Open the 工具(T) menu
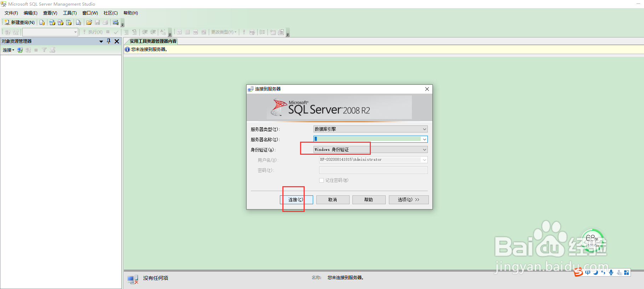 pyautogui.click(x=70, y=13)
